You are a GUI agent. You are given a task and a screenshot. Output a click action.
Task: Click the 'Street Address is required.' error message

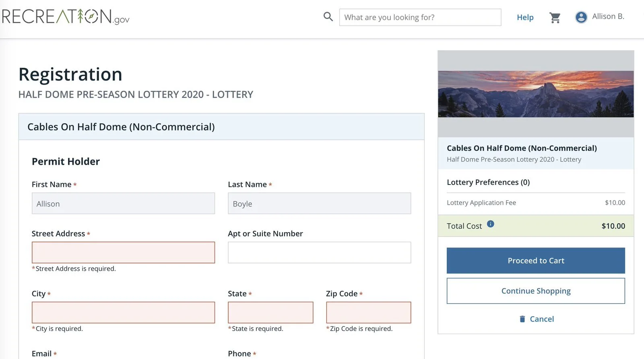pyautogui.click(x=74, y=269)
